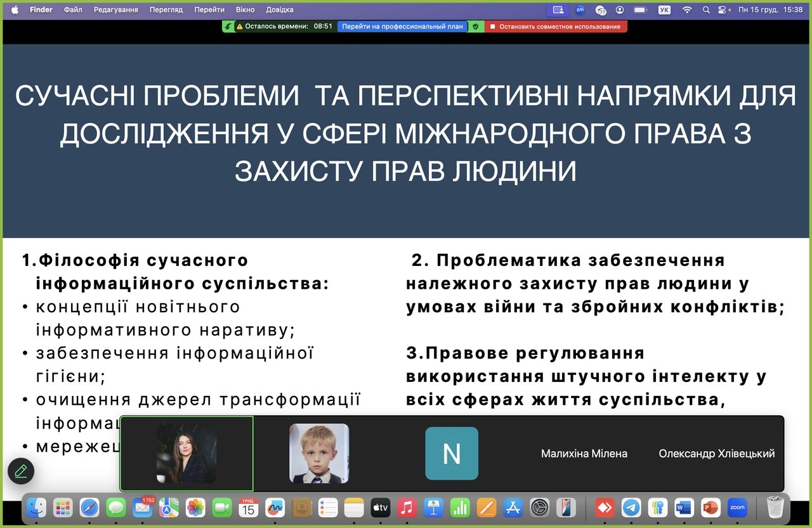Select the participant tile with letter N
Viewport: 812px width, 528px height.
452,454
